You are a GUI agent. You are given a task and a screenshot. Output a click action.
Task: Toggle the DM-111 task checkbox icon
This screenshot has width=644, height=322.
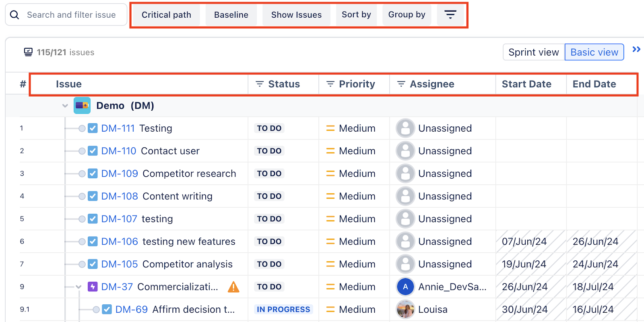93,128
